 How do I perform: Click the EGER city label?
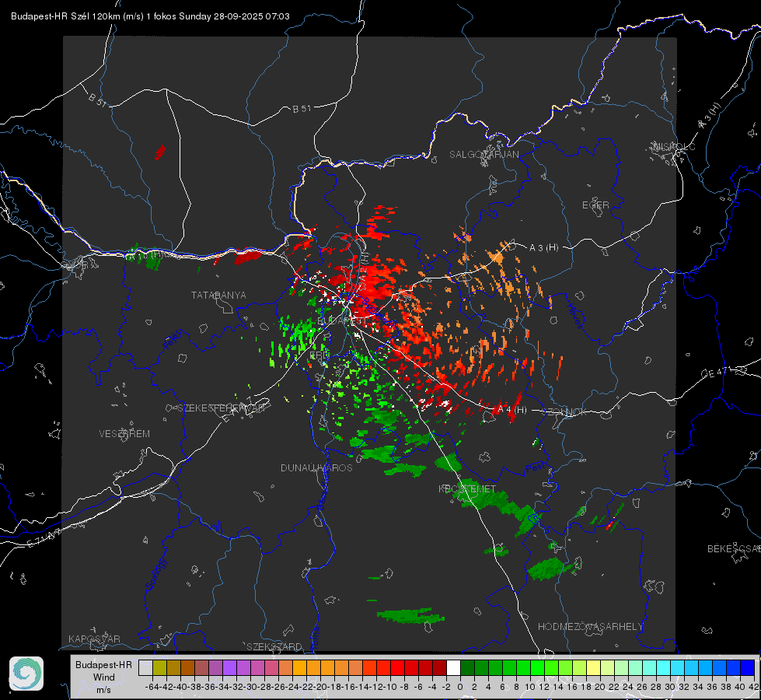pyautogui.click(x=595, y=205)
